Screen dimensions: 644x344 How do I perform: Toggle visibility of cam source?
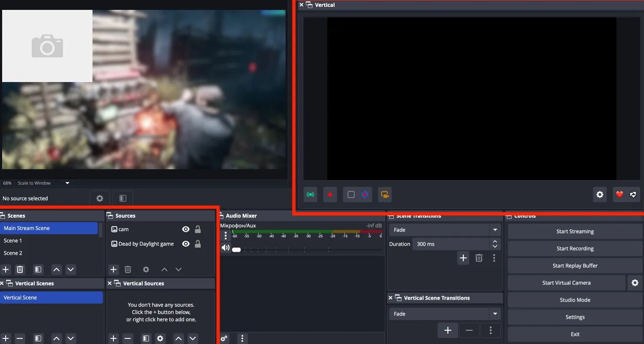[185, 229]
